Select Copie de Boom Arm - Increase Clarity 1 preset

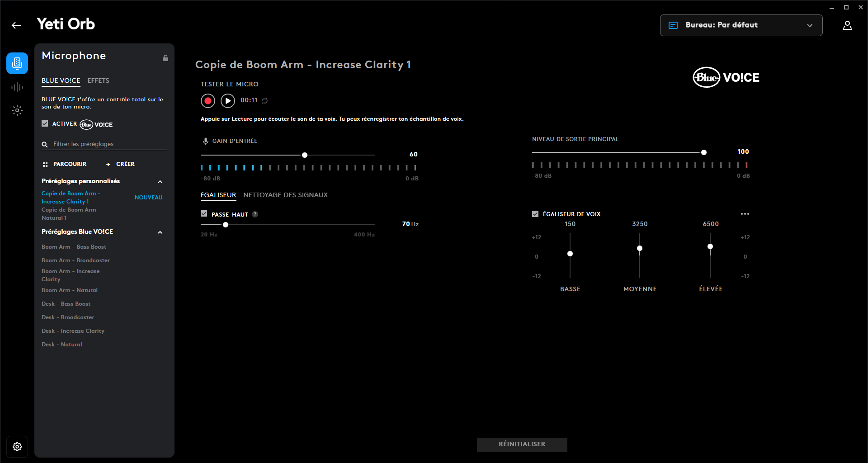coord(71,198)
